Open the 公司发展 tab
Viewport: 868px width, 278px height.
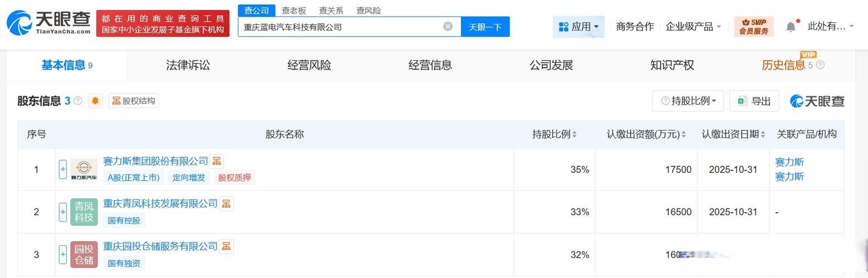click(551, 65)
